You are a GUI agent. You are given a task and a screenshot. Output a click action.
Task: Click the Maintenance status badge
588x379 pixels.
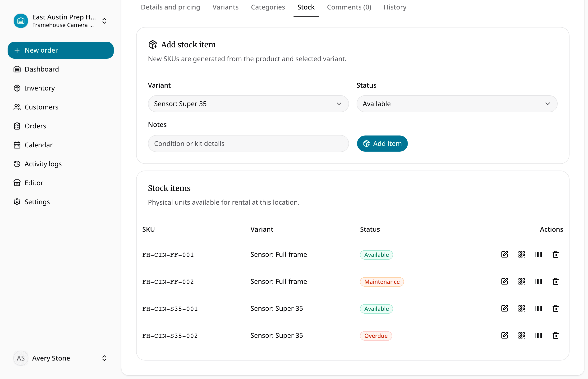(382, 282)
